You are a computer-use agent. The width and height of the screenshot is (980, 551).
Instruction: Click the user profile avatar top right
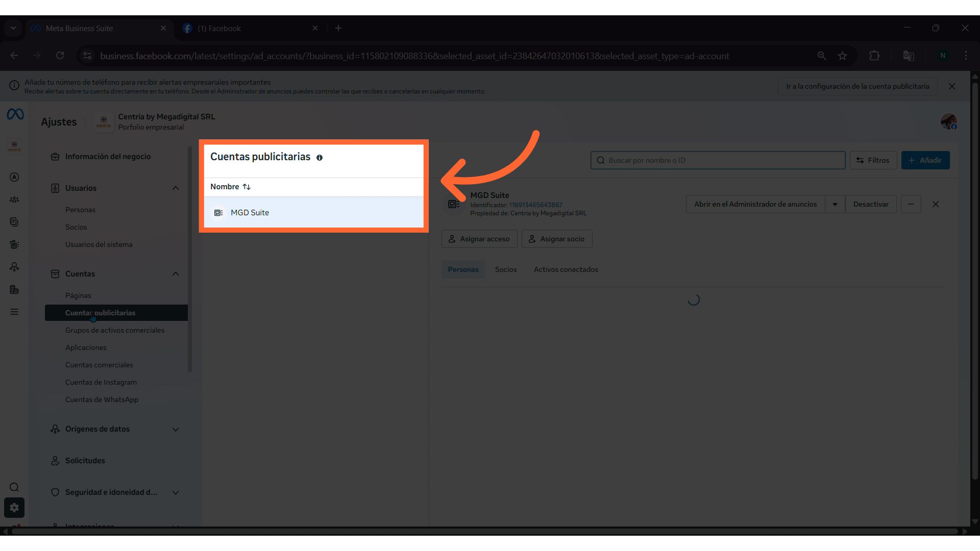point(949,121)
